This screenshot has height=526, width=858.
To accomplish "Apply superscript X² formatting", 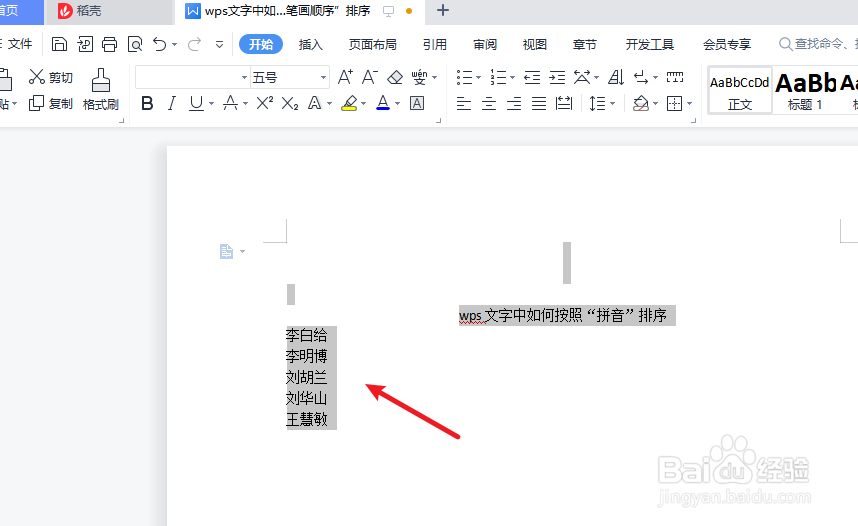I will pyautogui.click(x=265, y=103).
